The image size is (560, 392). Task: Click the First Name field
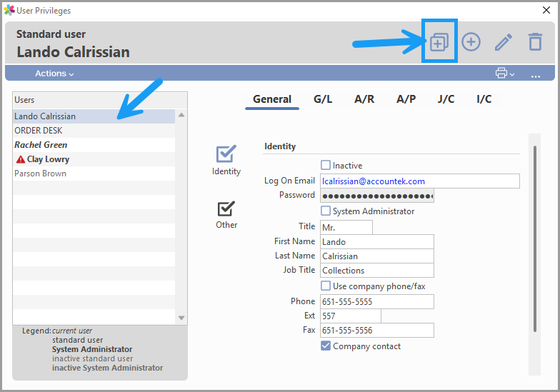377,241
